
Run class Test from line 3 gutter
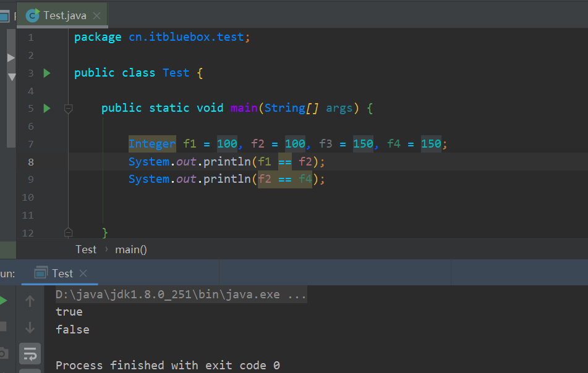click(x=47, y=73)
